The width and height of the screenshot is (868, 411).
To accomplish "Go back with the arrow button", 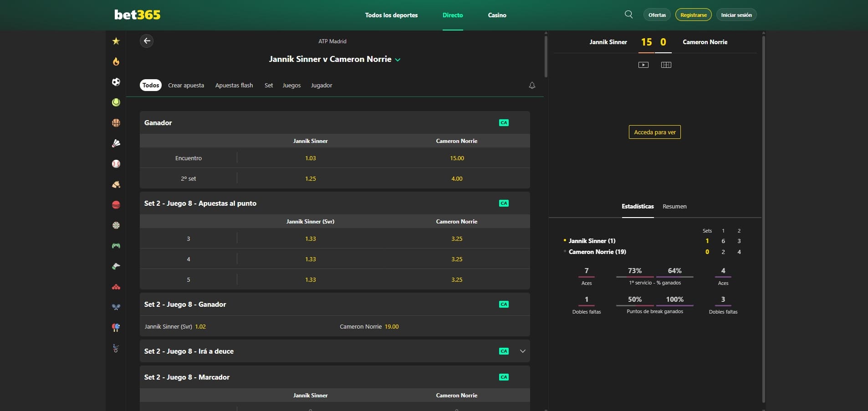I will point(147,41).
